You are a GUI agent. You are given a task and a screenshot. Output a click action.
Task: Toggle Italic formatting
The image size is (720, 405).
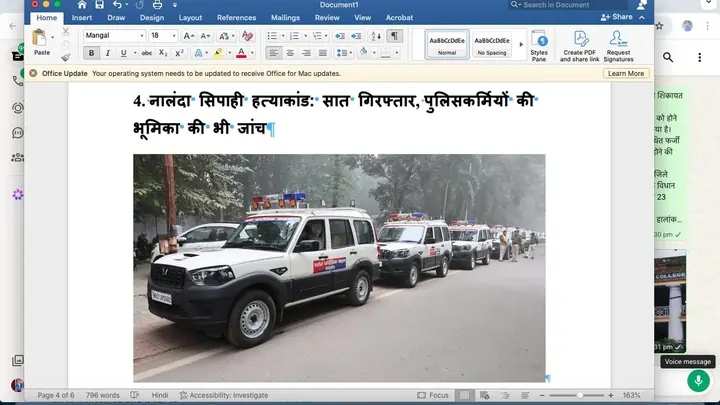(x=107, y=53)
